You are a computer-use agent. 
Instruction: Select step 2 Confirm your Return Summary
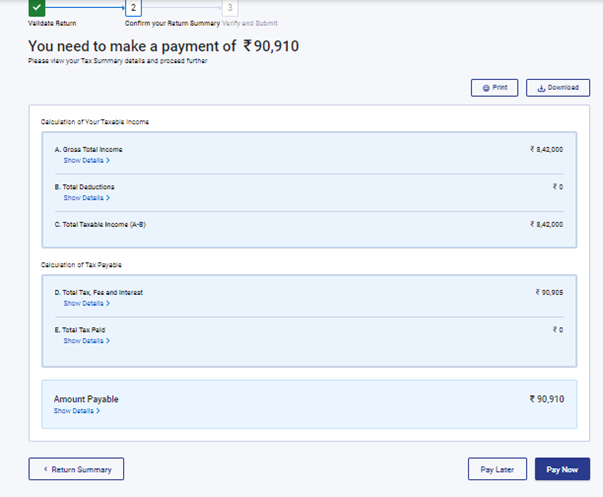(134, 7)
